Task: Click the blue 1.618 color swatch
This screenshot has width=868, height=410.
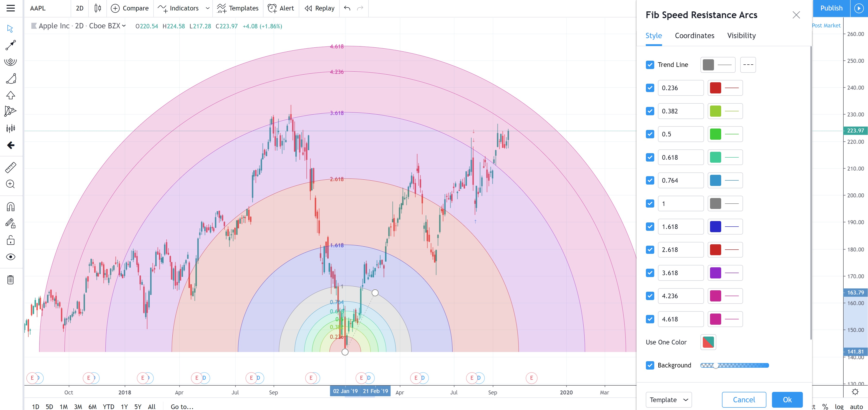Action: pos(715,227)
